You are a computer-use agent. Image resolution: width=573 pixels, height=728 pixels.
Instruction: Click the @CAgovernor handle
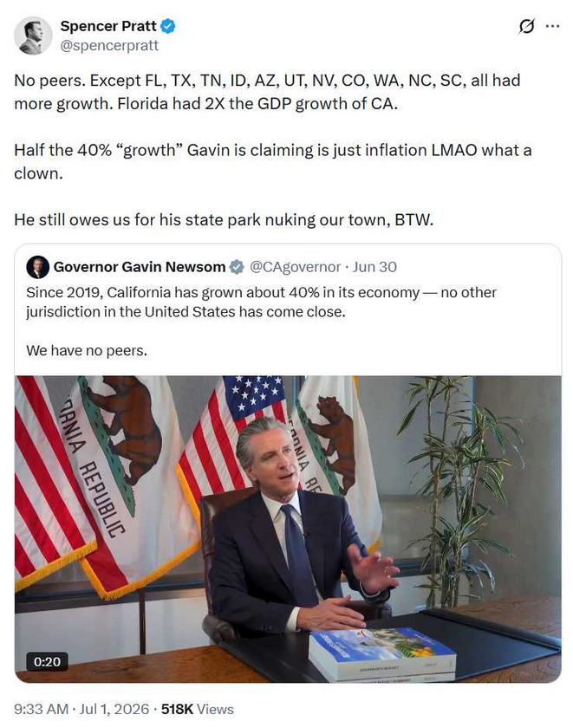296,267
